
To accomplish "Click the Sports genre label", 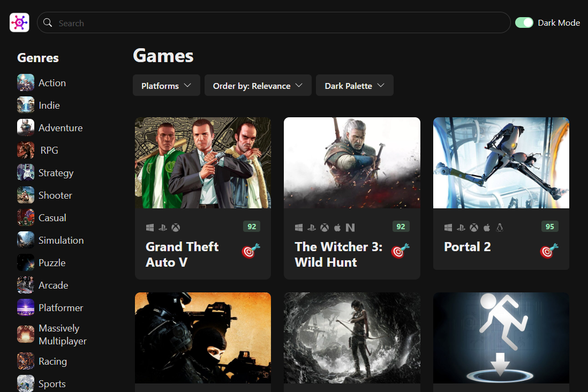I will 52,384.
